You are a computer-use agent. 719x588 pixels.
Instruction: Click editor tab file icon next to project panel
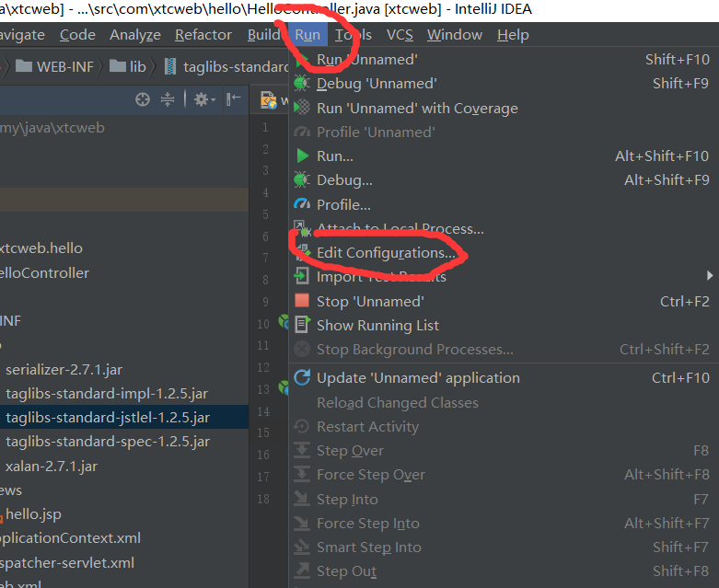[268, 100]
